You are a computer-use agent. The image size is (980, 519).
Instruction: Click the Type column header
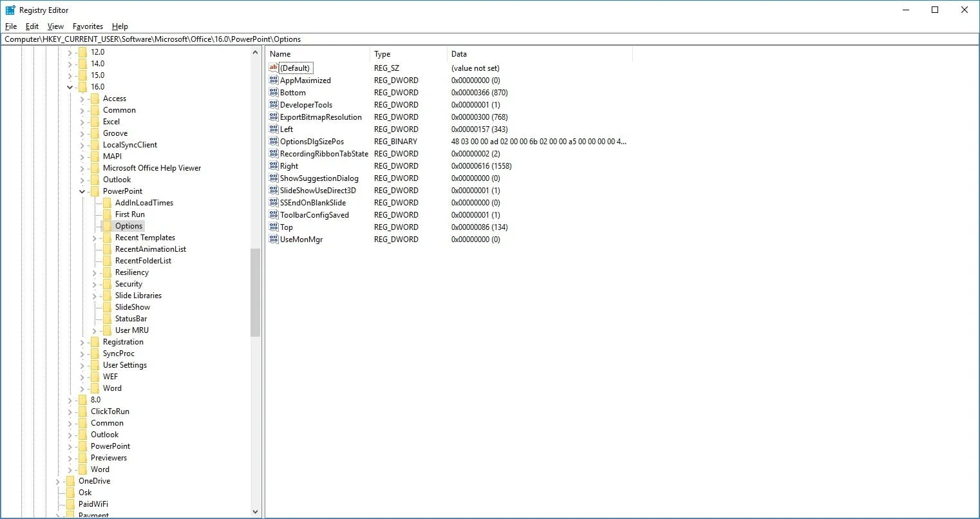tap(408, 54)
